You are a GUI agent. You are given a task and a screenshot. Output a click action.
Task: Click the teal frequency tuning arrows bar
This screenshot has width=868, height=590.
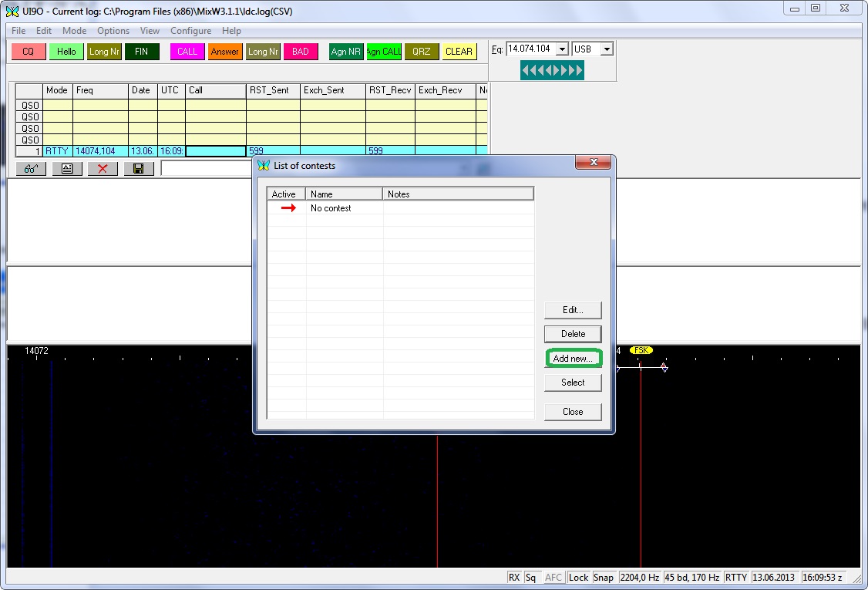click(x=552, y=71)
